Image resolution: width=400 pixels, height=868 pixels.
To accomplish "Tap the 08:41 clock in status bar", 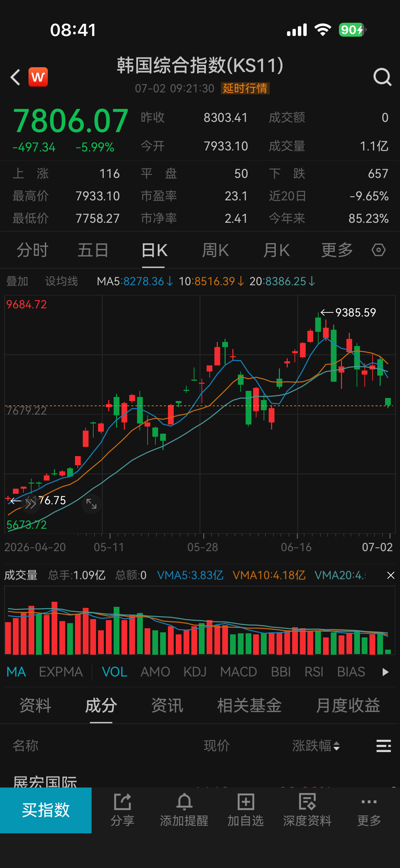I will point(73,30).
